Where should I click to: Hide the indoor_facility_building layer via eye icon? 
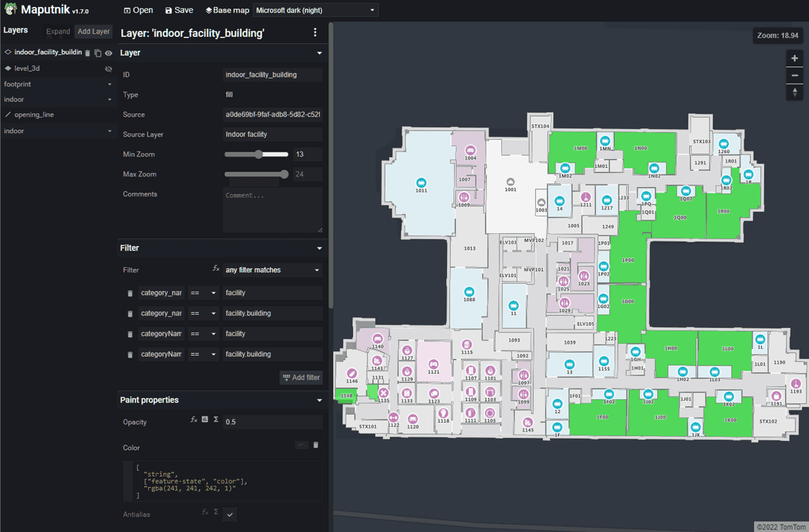[108, 54]
